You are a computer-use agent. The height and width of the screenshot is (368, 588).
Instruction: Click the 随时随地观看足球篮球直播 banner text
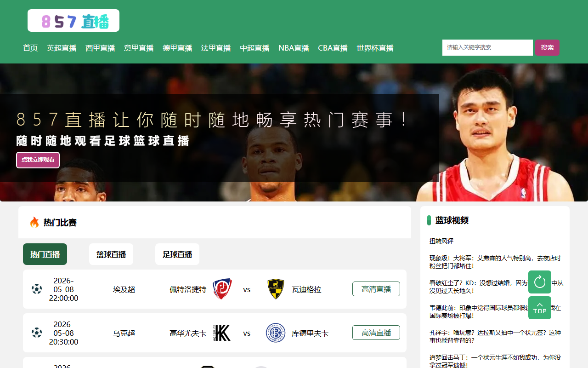pos(103,141)
